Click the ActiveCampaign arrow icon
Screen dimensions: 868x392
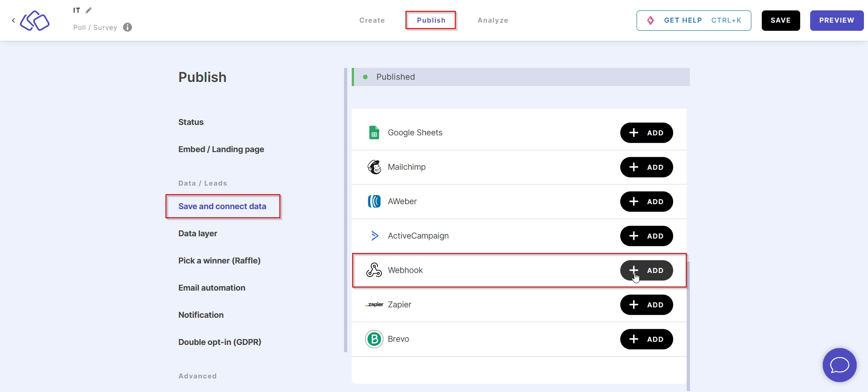375,236
